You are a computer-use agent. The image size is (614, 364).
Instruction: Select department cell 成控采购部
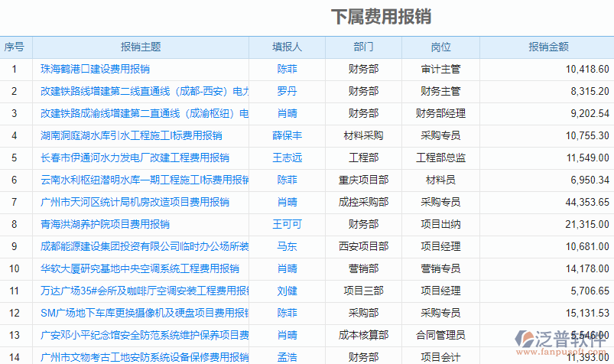tap(363, 202)
